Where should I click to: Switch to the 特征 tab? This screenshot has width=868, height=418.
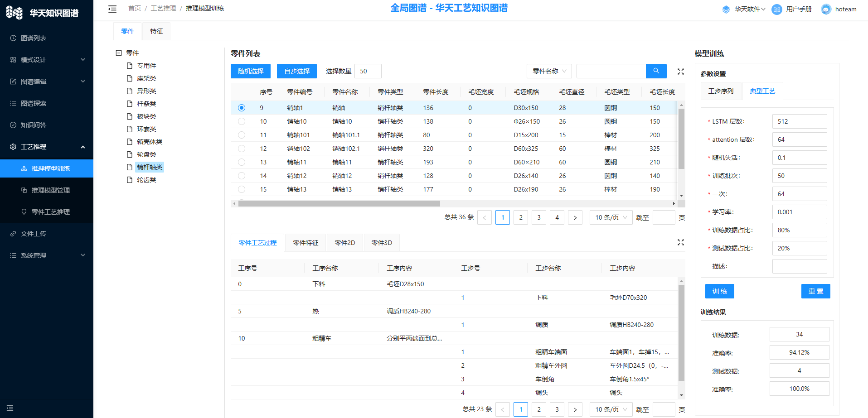tap(156, 31)
